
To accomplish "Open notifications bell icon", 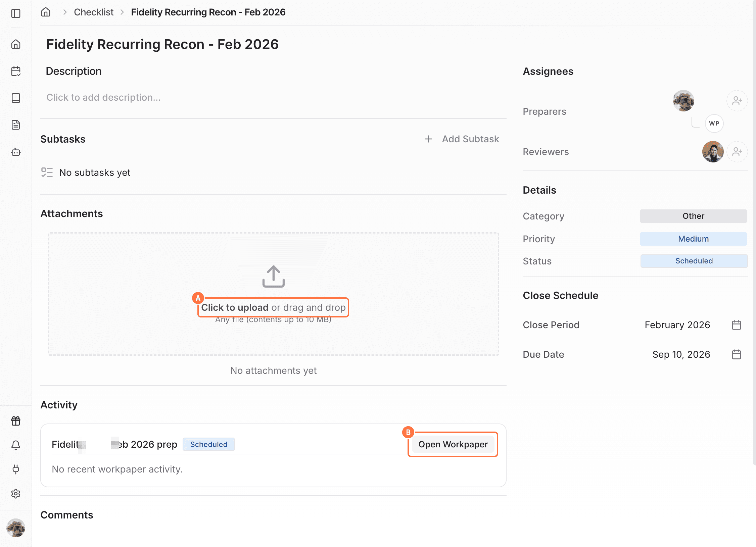I will tap(16, 445).
